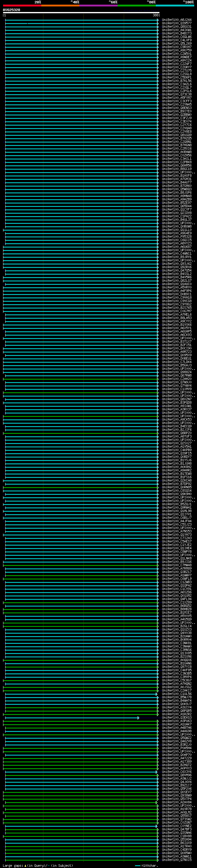Open hit UniRef100_A8J244

(x=176, y=20)
